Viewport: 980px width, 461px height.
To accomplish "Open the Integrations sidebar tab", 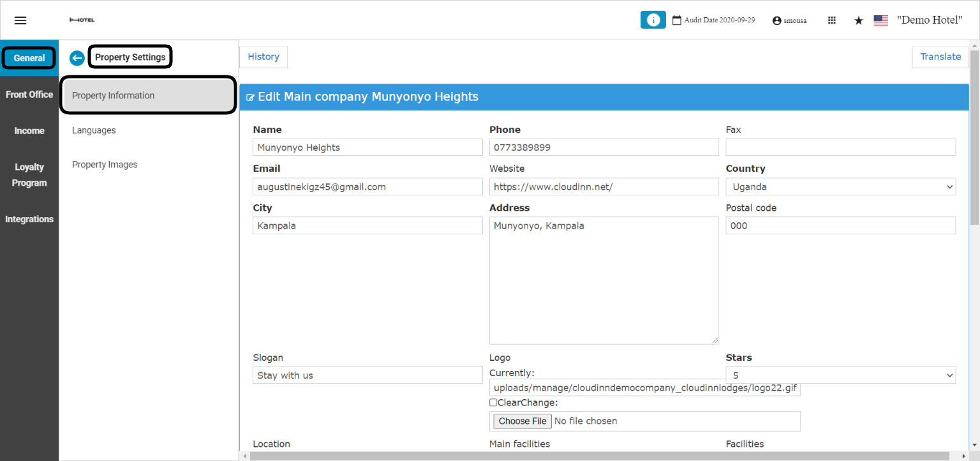I will (29, 219).
